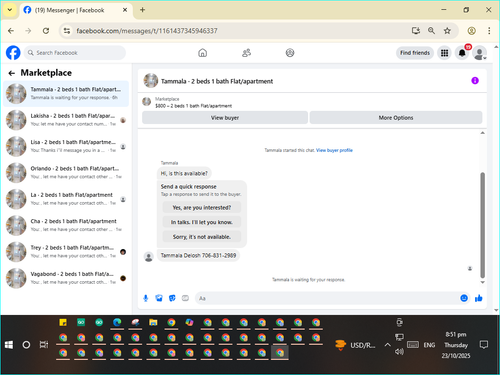Click the install/cast icon in address bar
This screenshot has width=500, height=375.
[x=416, y=31]
